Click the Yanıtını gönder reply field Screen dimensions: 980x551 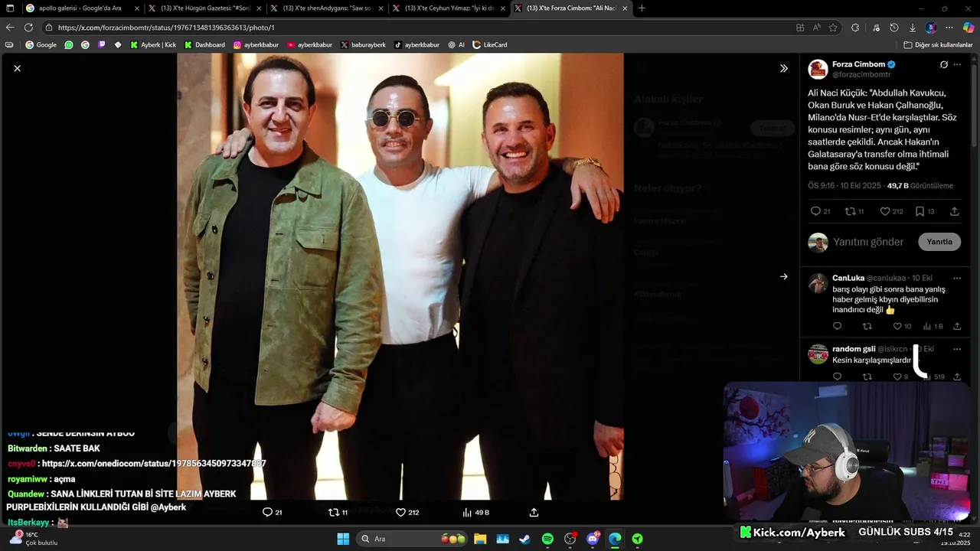868,242
